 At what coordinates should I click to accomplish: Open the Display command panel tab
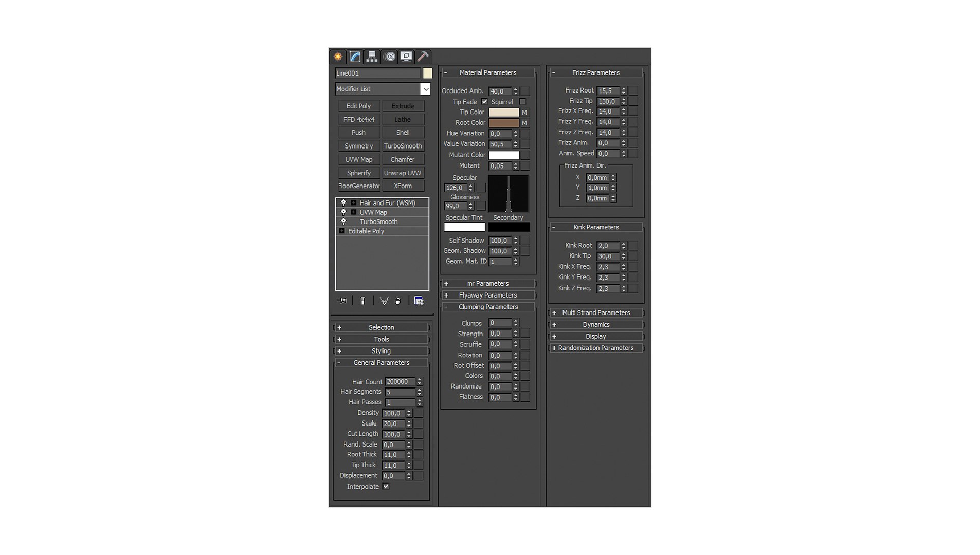pyautogui.click(x=406, y=57)
